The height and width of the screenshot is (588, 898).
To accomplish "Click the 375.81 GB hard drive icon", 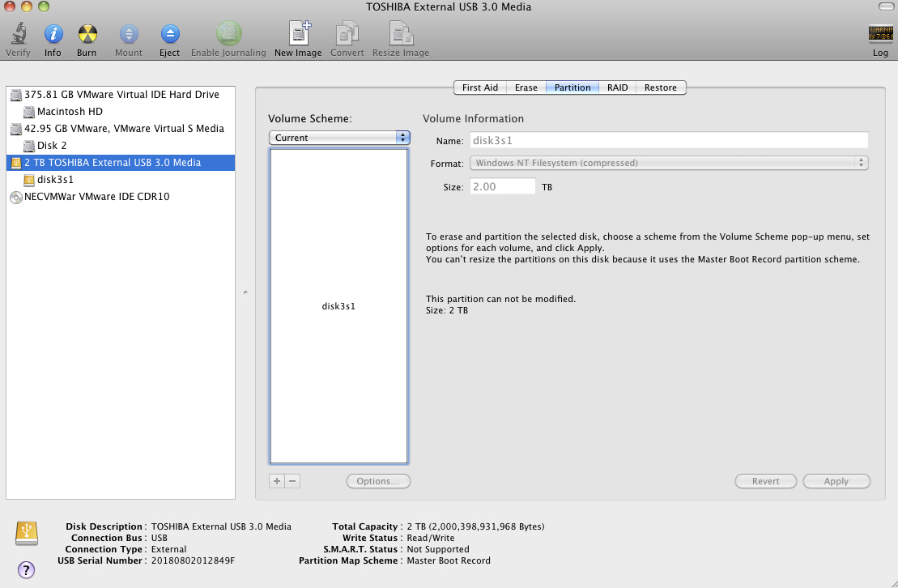I will coord(16,95).
